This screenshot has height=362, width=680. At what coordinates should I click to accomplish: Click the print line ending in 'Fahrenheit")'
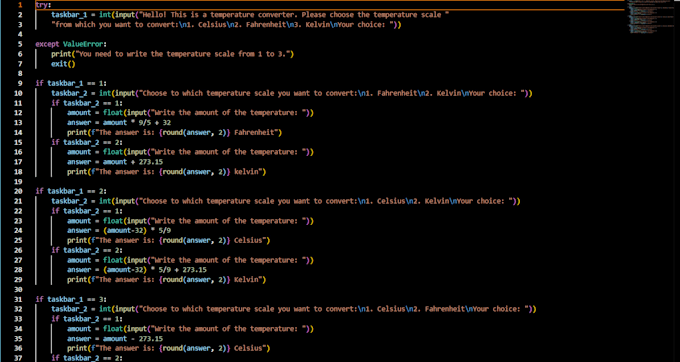point(174,133)
